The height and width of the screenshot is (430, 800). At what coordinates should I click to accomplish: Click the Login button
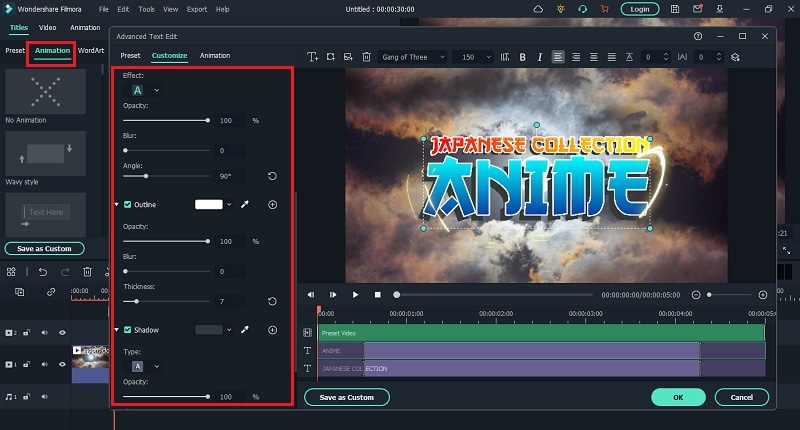pyautogui.click(x=640, y=9)
